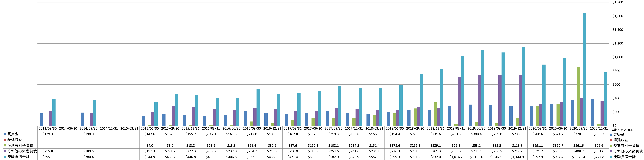Click the $777.8 cell for 2020/12/31
Image resolution: width=644 pixels, height=160 pixels.
coord(599,157)
